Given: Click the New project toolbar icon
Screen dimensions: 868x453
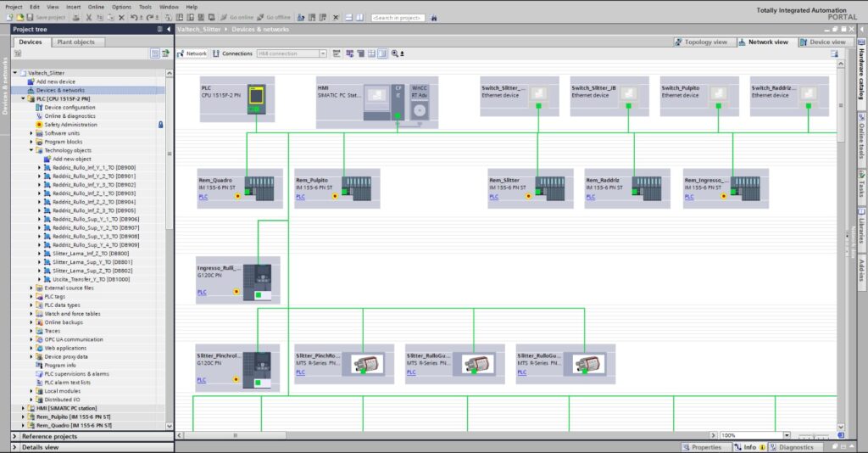Looking at the screenshot, I should (9, 18).
